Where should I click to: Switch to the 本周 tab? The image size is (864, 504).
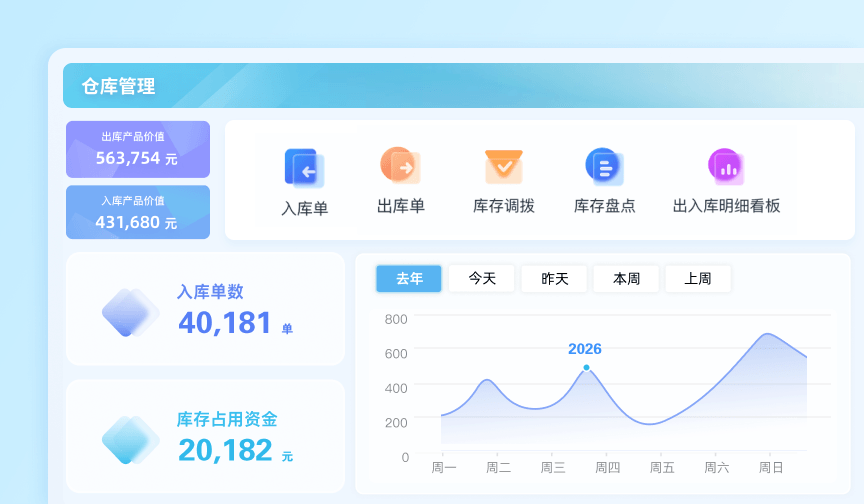pos(626,279)
